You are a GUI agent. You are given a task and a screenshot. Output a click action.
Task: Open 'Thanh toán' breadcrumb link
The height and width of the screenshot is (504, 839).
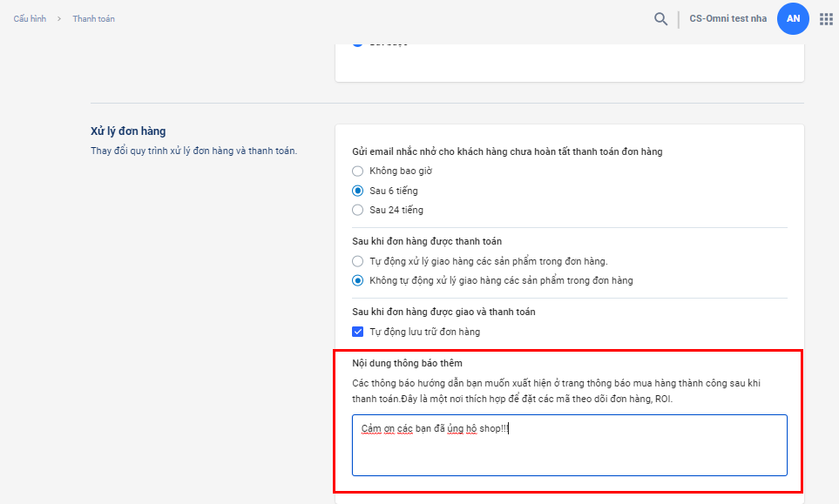point(93,19)
